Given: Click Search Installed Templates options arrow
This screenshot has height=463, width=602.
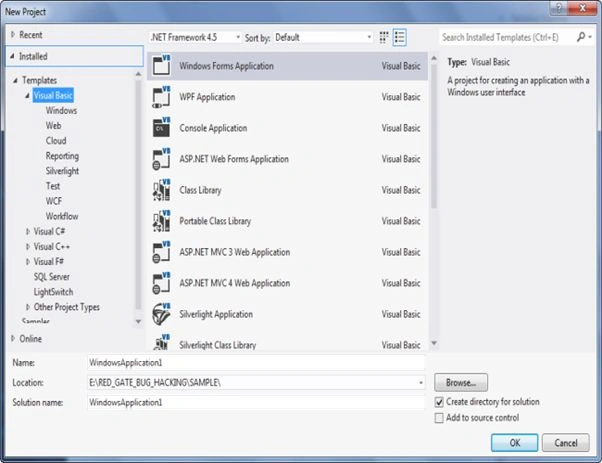Looking at the screenshot, I should [590, 37].
